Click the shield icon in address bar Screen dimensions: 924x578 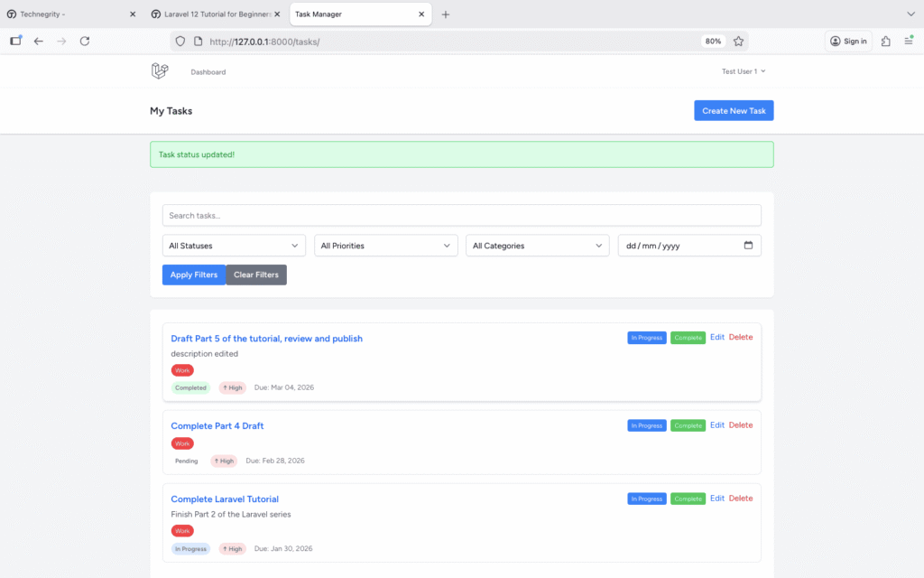tap(180, 42)
